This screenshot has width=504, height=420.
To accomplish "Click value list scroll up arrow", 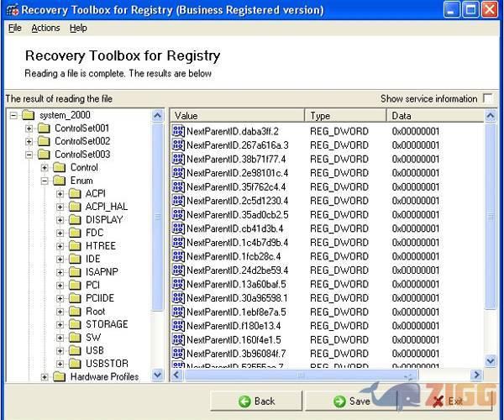I will coord(491,115).
